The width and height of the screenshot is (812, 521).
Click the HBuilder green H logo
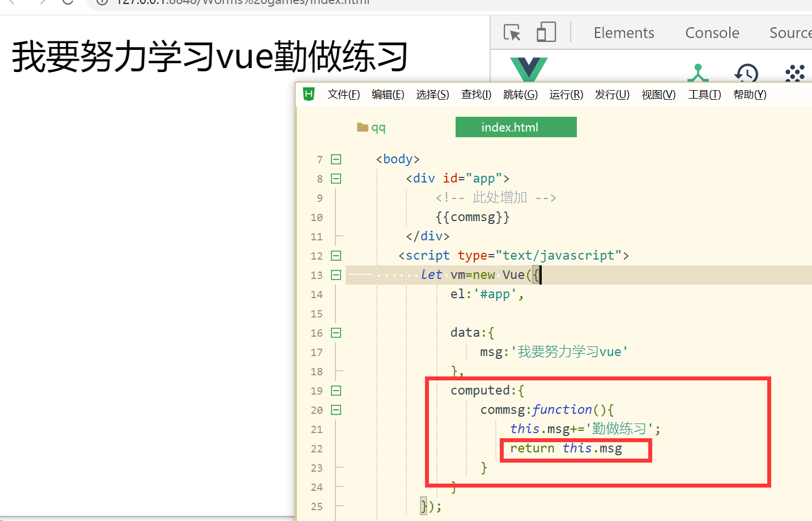coord(309,94)
